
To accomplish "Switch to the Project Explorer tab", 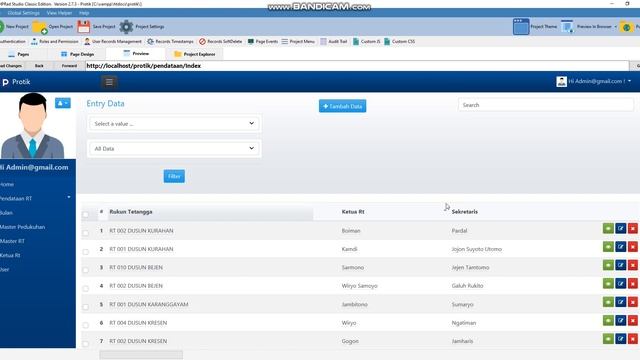I will [195, 54].
